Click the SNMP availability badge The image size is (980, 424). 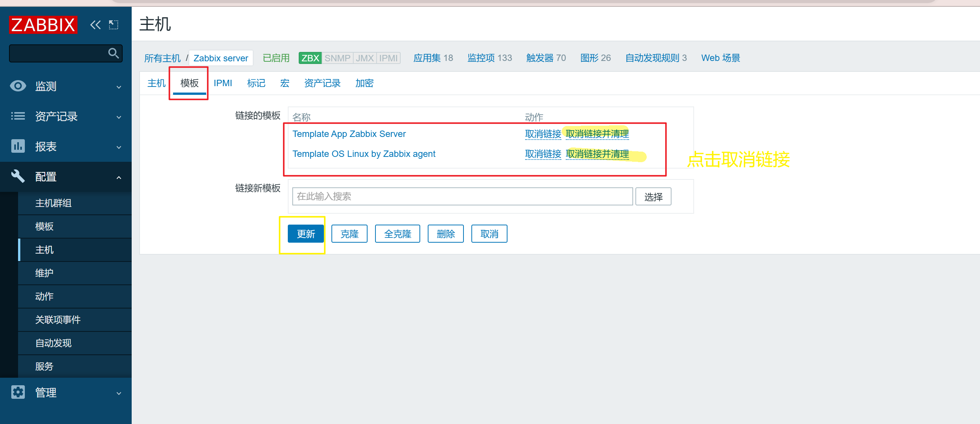(x=337, y=58)
